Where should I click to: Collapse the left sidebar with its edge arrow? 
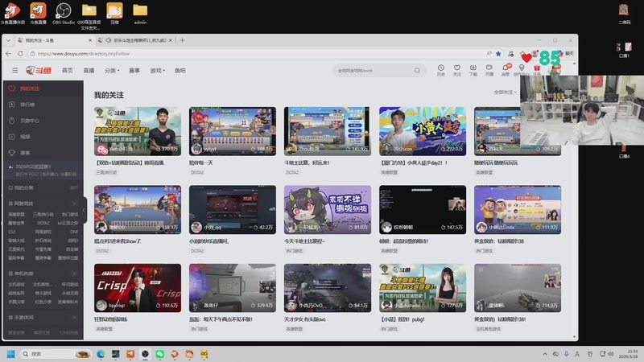85,210
